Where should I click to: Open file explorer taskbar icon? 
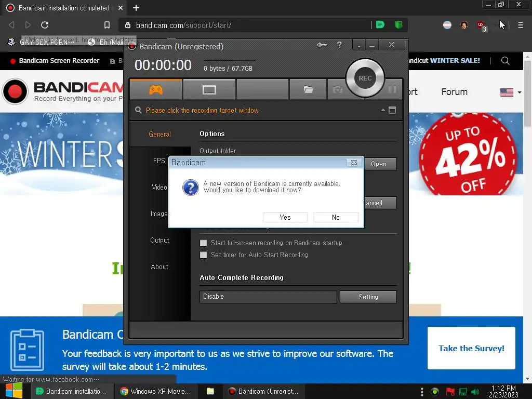point(210,391)
